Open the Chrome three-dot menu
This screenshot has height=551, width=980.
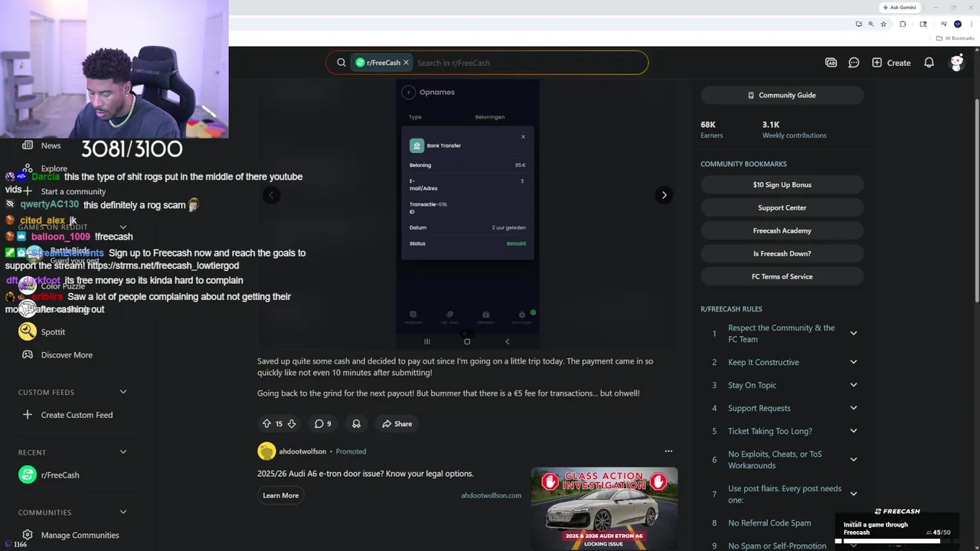(x=970, y=24)
